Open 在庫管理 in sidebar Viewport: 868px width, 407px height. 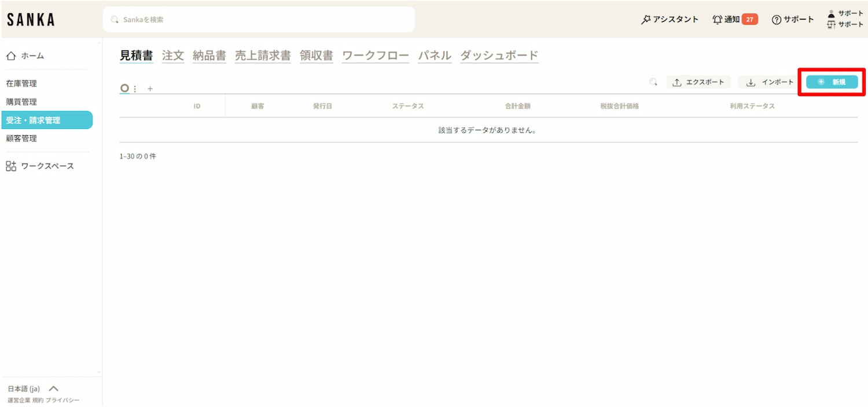[x=21, y=84]
